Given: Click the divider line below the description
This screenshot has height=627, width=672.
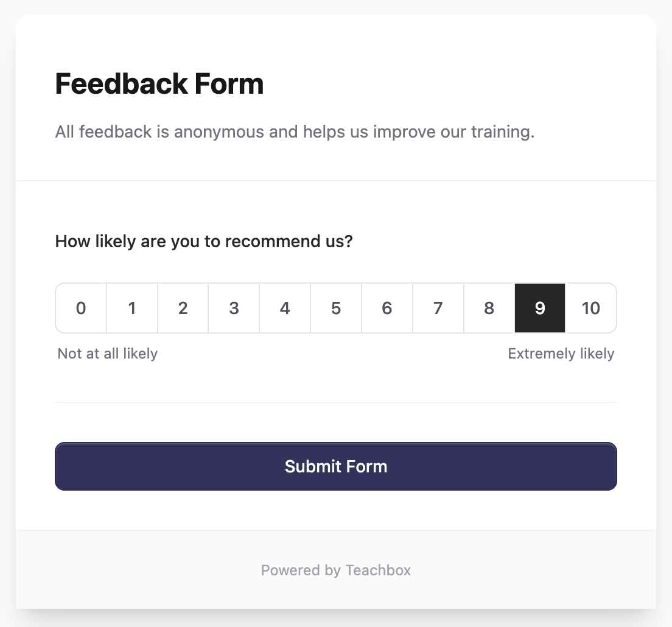Looking at the screenshot, I should (x=336, y=181).
